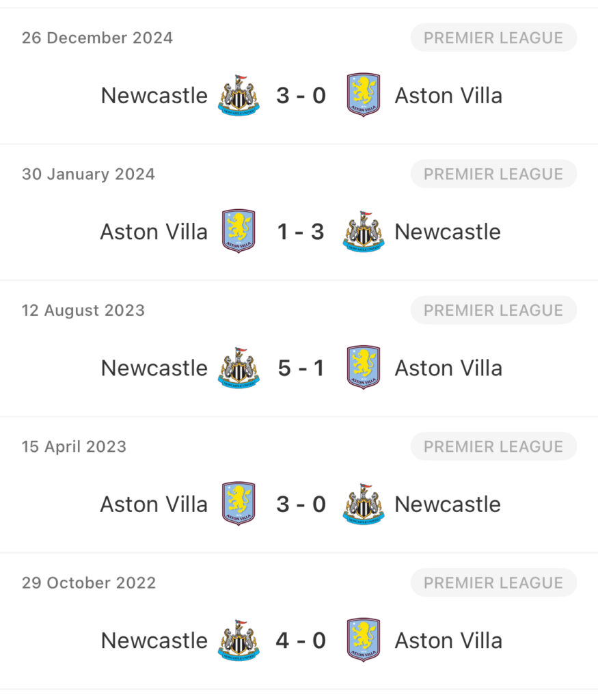Click Newcastle crest in 30 January 2024 match
The image size is (598, 700).
point(364,232)
